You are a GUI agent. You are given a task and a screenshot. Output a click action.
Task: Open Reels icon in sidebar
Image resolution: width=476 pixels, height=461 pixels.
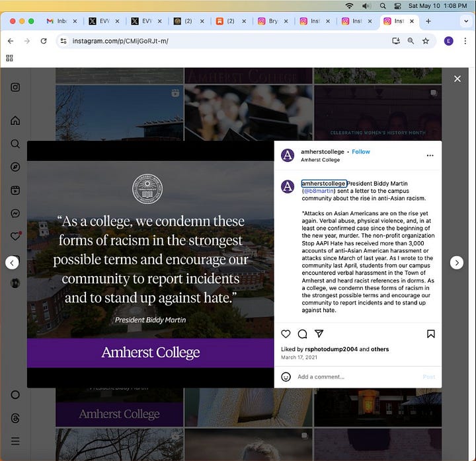click(x=15, y=190)
